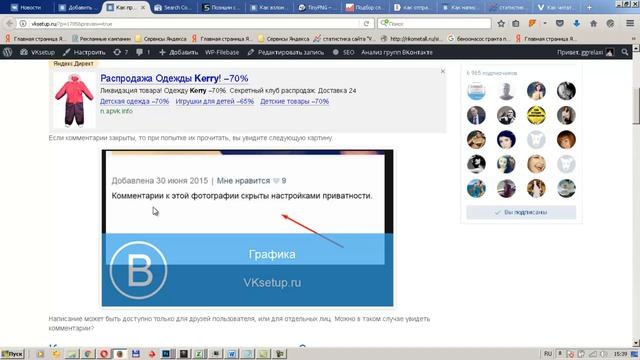The height and width of the screenshot is (360, 640).
Task: Open the comments bubble icon in admin bar
Action: (x=143, y=52)
